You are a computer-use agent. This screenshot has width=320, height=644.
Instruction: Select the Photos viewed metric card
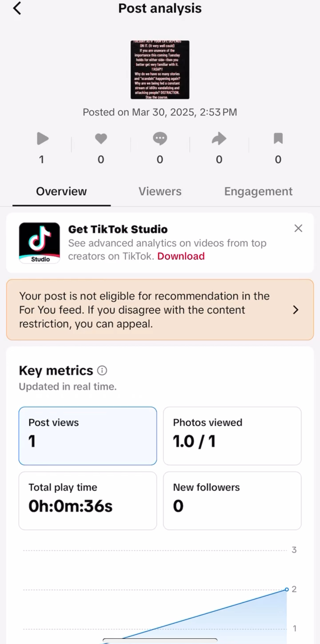click(232, 436)
